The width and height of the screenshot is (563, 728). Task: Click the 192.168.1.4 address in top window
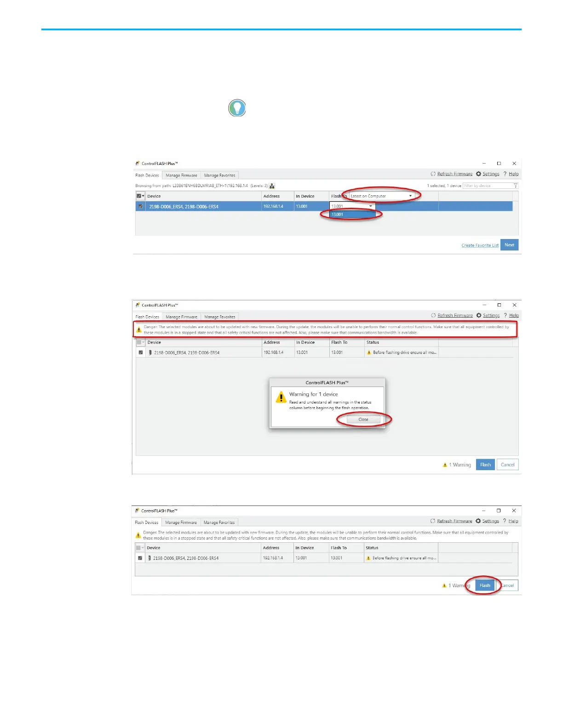click(x=273, y=206)
